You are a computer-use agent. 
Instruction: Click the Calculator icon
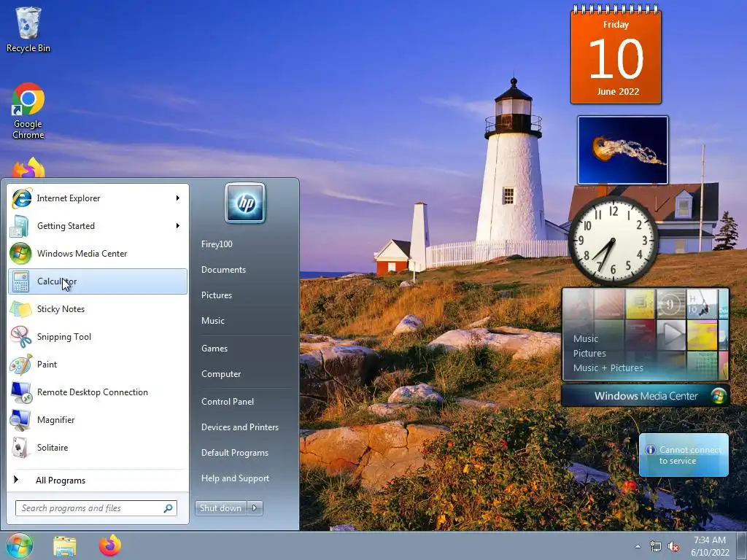pyautogui.click(x=20, y=281)
